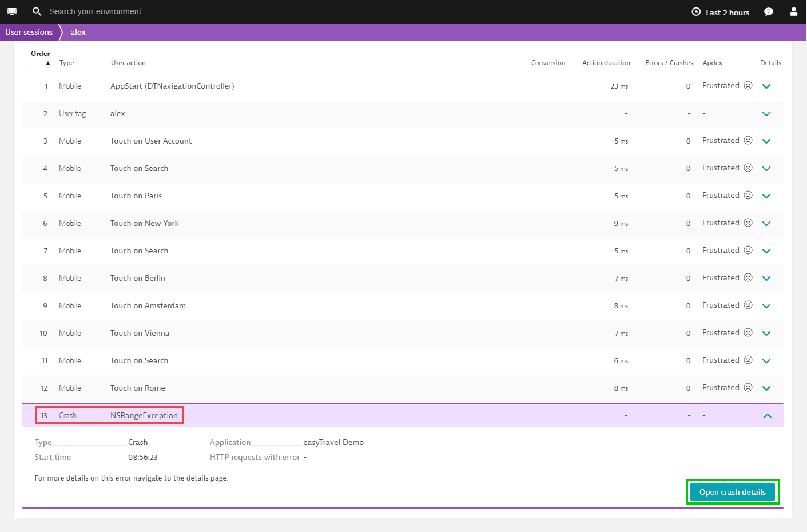Expand details for row 7 Touch on Search
The image size is (807, 532).
(767, 251)
